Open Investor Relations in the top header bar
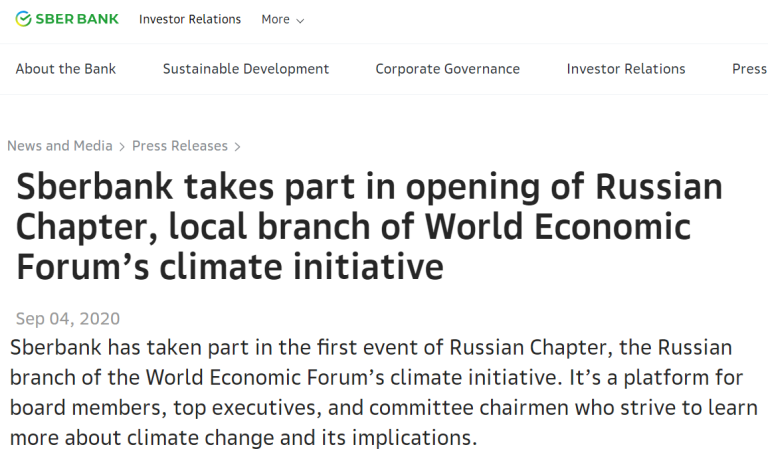Viewport: 768px width, 457px height. point(190,19)
